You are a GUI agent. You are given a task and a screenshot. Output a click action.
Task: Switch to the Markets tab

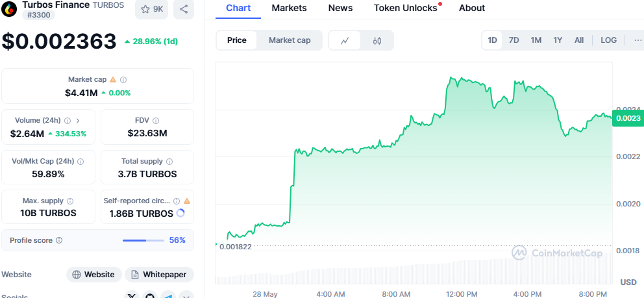click(x=289, y=8)
